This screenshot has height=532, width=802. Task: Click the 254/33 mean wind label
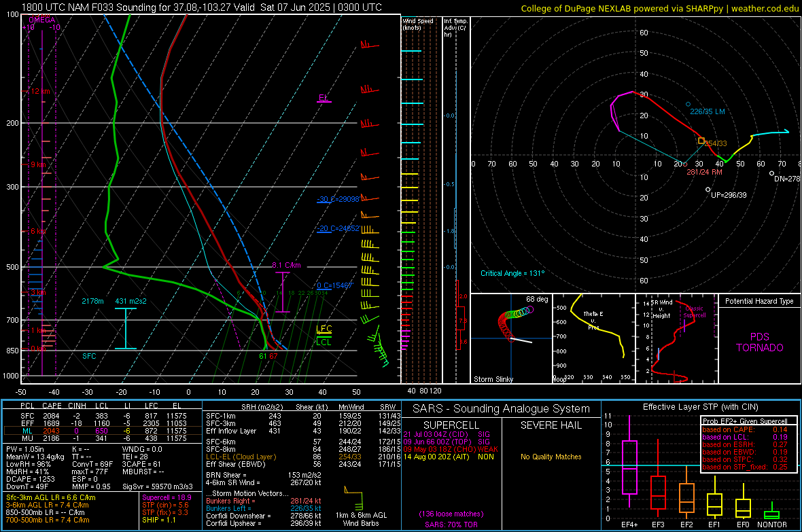click(716, 144)
